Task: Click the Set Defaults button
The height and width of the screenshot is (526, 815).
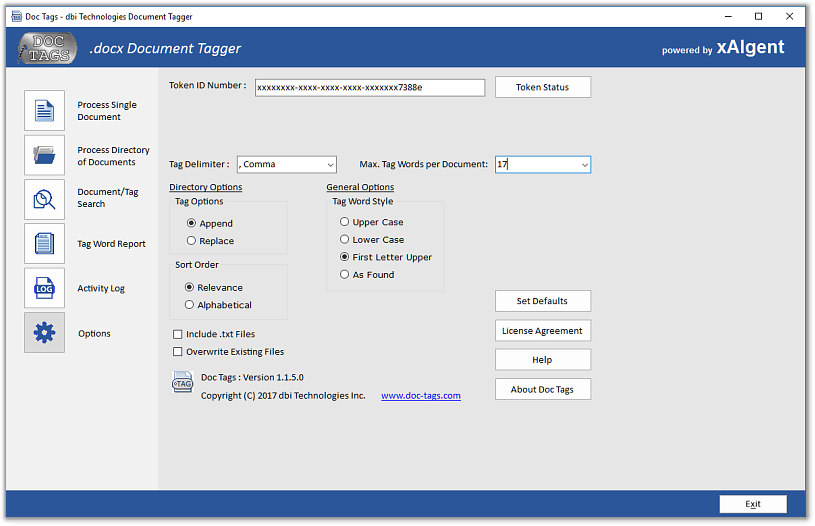Action: coord(542,301)
